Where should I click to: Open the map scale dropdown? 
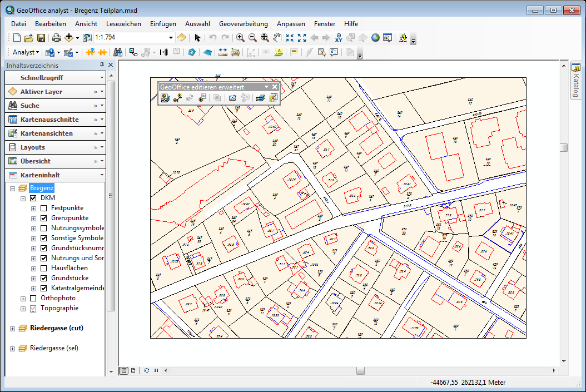coord(171,38)
